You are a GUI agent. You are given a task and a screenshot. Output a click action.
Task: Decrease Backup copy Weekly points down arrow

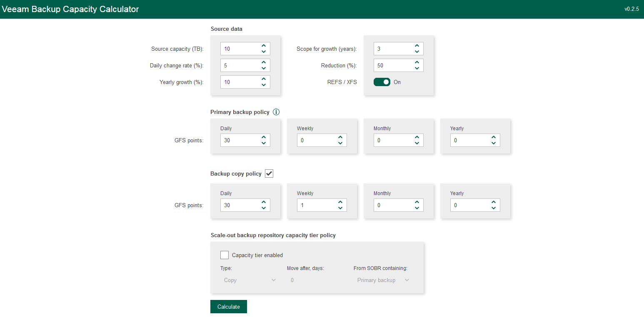click(x=340, y=208)
